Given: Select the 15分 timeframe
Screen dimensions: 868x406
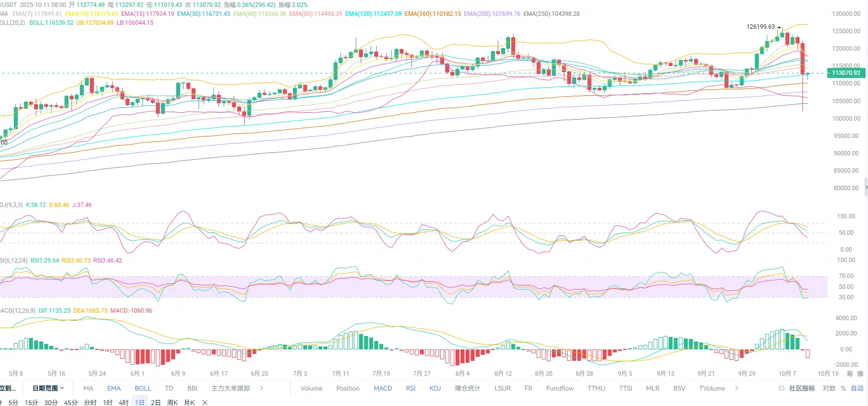Looking at the screenshot, I should pyautogui.click(x=31, y=403).
